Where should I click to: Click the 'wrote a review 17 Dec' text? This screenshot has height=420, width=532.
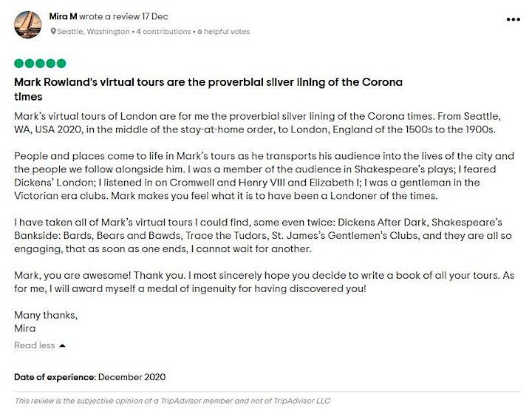pyautogui.click(x=123, y=16)
